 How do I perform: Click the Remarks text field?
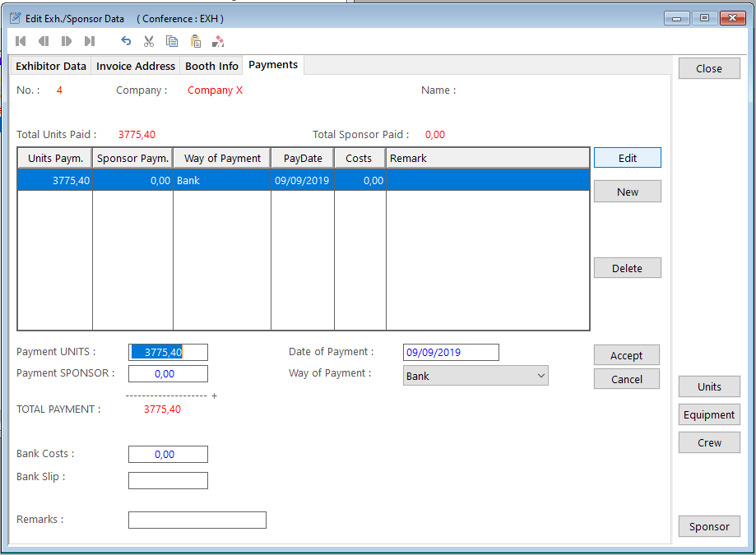[197, 520]
